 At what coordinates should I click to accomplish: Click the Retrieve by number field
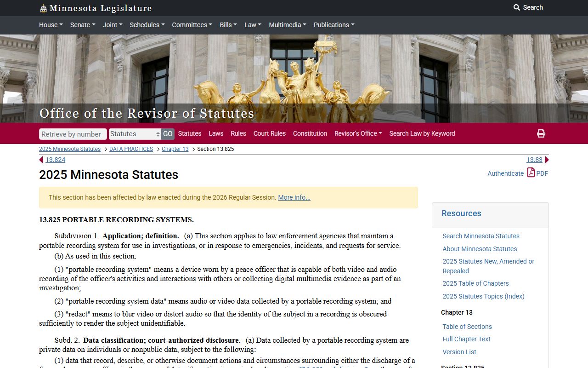[73, 134]
